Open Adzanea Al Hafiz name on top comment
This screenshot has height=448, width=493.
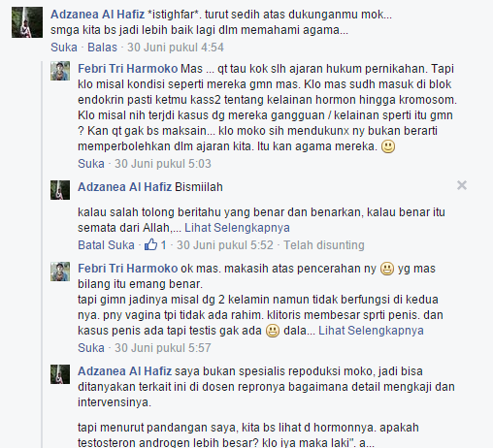[97, 15]
